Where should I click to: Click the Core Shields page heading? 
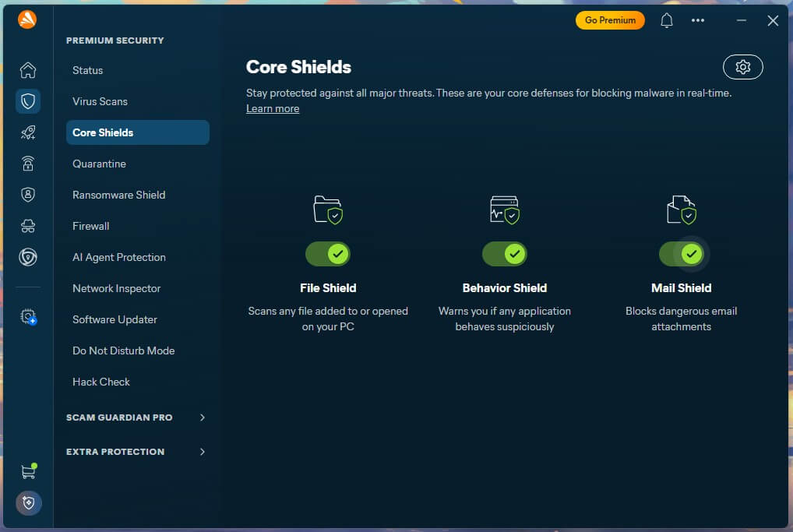pyautogui.click(x=298, y=67)
